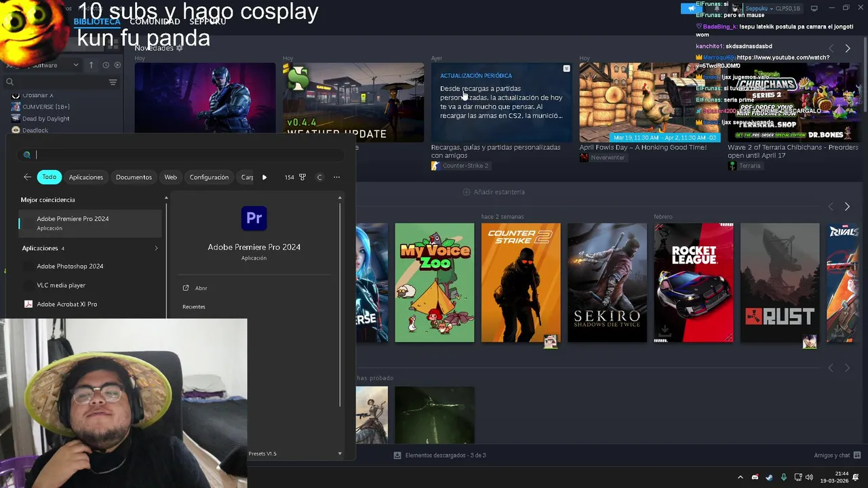Open the search panel more options ellipsis
The image size is (868, 488).
[x=336, y=177]
